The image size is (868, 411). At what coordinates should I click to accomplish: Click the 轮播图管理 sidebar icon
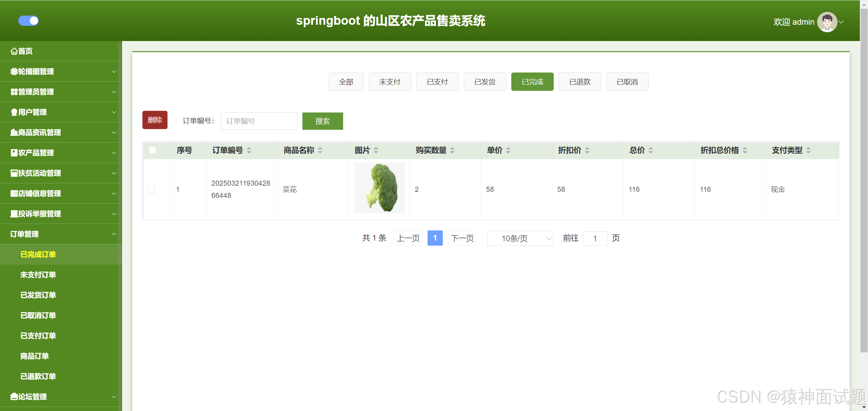point(14,71)
